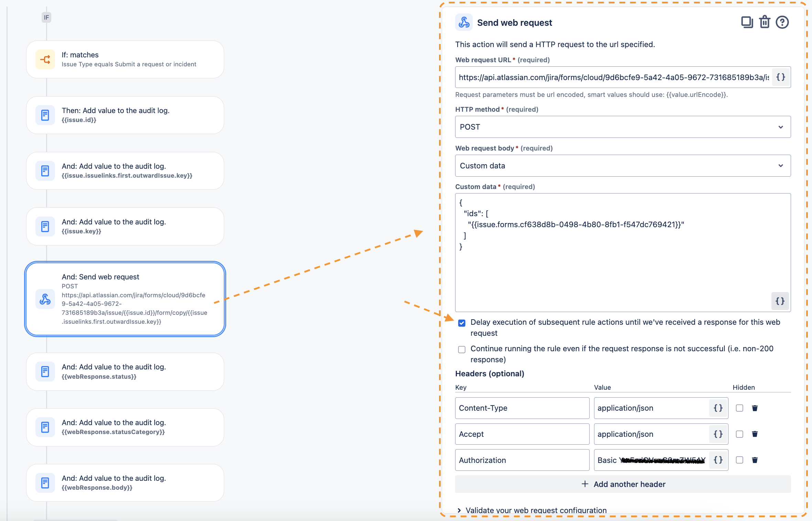The height and width of the screenshot is (521, 812).
Task: Add another header
Action: [623, 484]
